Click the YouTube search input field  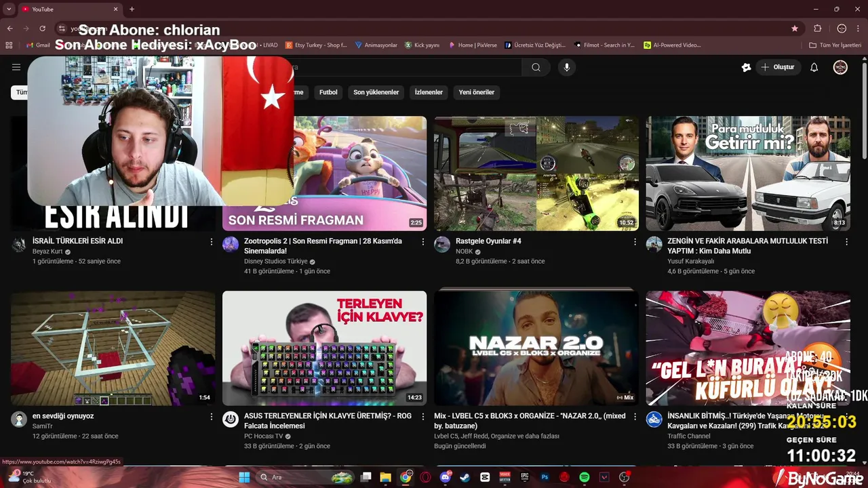click(407, 67)
